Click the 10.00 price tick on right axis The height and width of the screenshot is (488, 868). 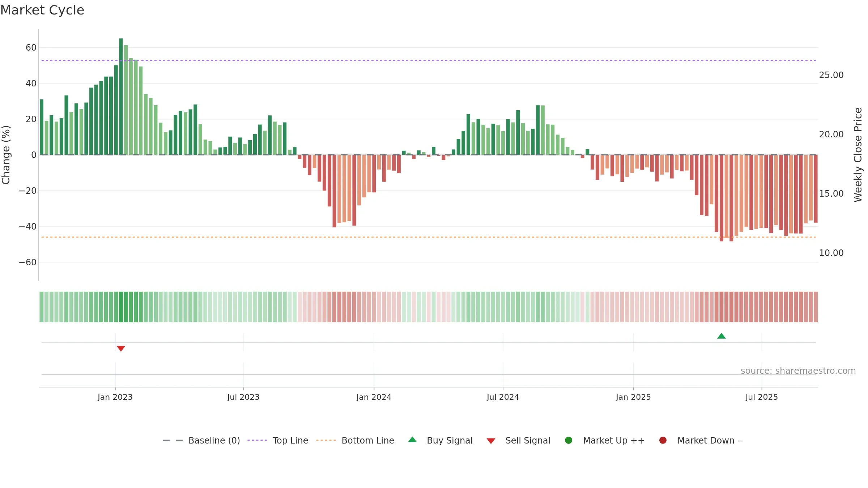pos(831,253)
